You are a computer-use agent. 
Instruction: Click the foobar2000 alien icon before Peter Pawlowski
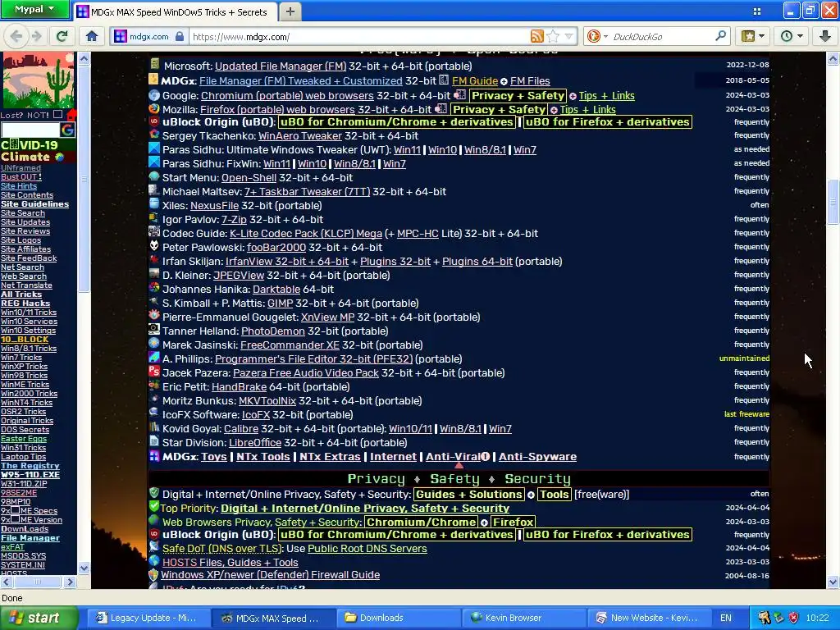click(154, 246)
